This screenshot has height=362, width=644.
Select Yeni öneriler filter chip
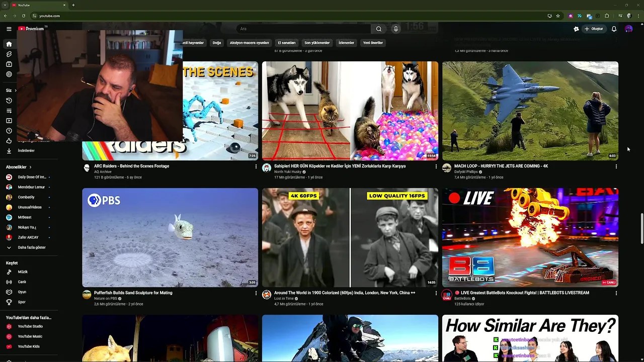tap(373, 43)
